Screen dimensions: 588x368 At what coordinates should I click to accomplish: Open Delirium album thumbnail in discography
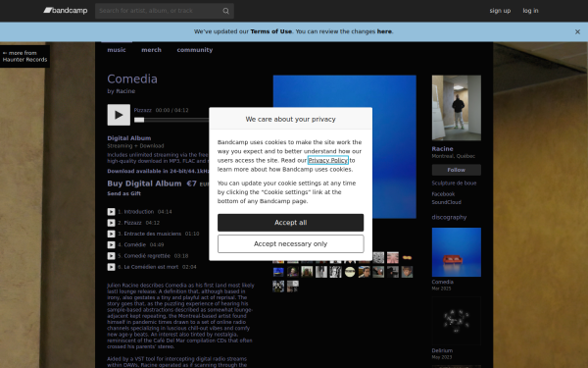point(457,321)
